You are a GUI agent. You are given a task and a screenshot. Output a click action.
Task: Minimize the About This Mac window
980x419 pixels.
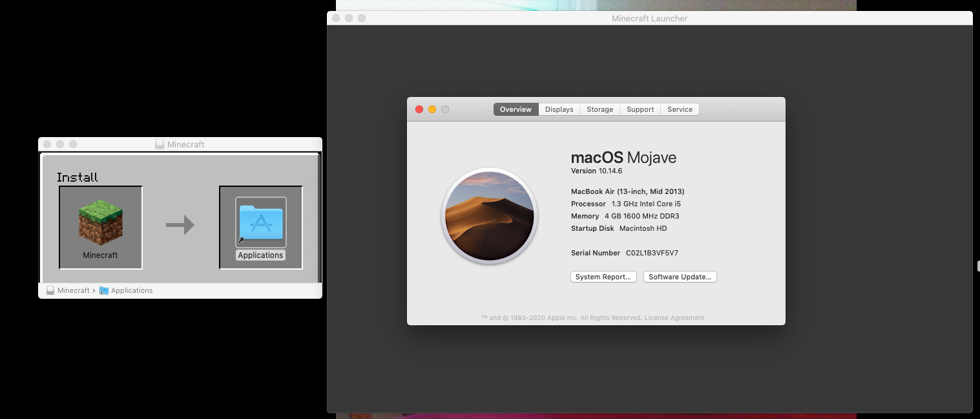pyautogui.click(x=432, y=109)
